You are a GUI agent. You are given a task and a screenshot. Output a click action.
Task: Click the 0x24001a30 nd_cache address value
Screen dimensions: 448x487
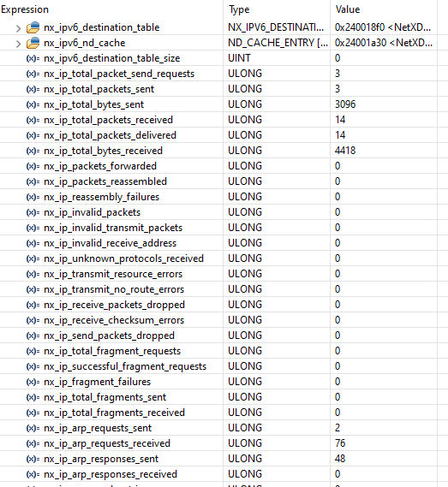coord(384,43)
